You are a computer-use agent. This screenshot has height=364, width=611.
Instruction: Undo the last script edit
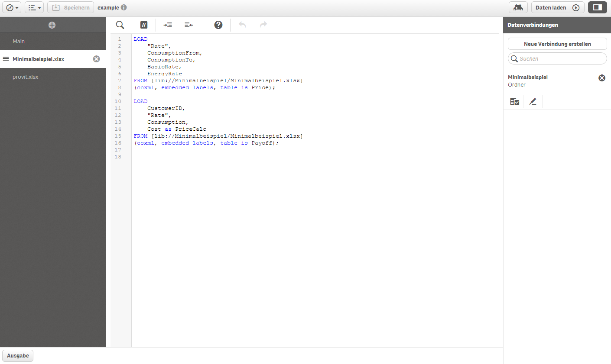point(242,25)
